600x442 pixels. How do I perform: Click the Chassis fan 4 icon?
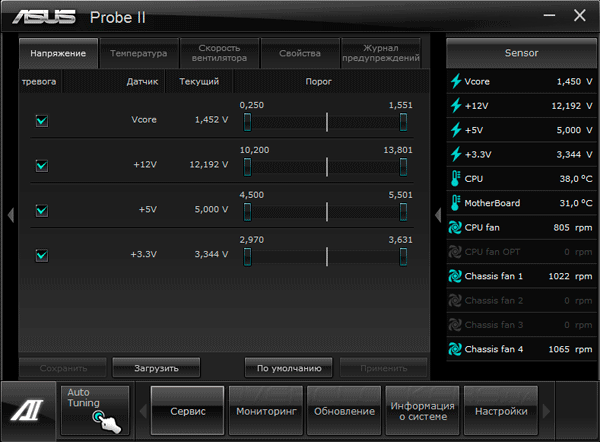[x=455, y=349]
